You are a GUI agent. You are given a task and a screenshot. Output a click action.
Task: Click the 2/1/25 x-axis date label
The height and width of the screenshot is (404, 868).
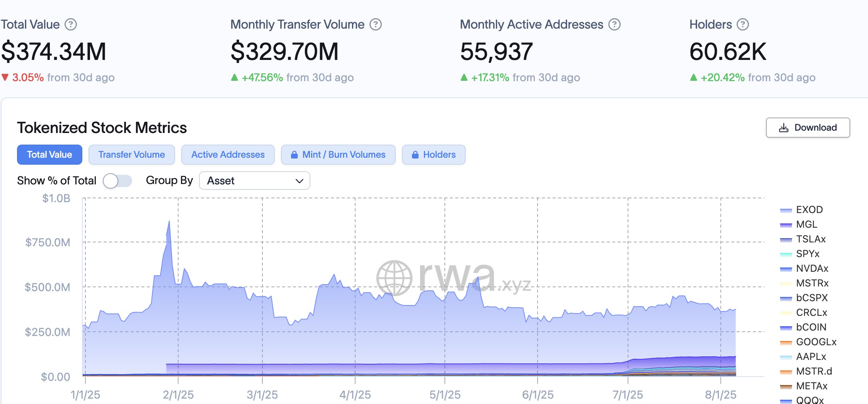(x=178, y=395)
